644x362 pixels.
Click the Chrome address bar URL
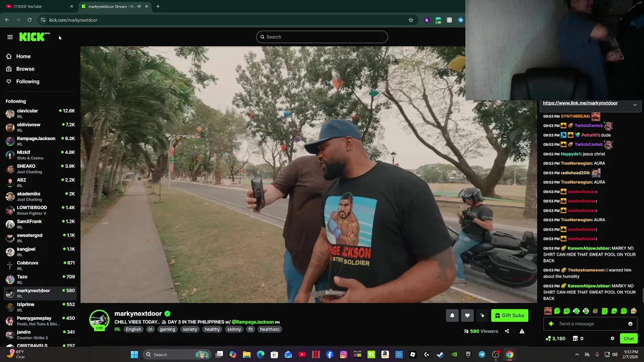73,20
